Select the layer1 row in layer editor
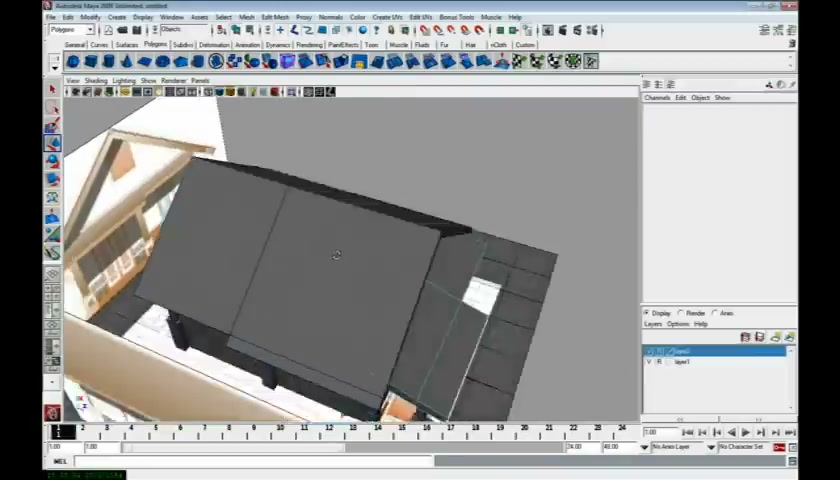Screen dimensions: 840x480 (x=714, y=362)
